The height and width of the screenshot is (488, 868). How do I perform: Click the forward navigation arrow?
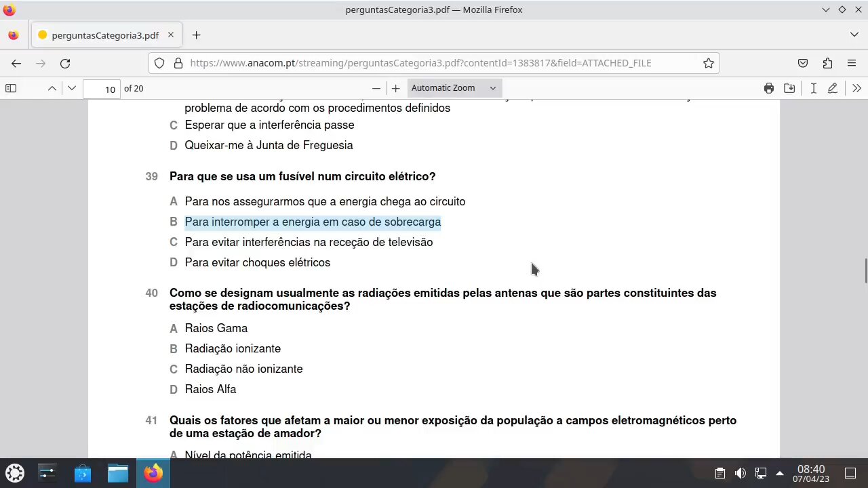point(41,63)
